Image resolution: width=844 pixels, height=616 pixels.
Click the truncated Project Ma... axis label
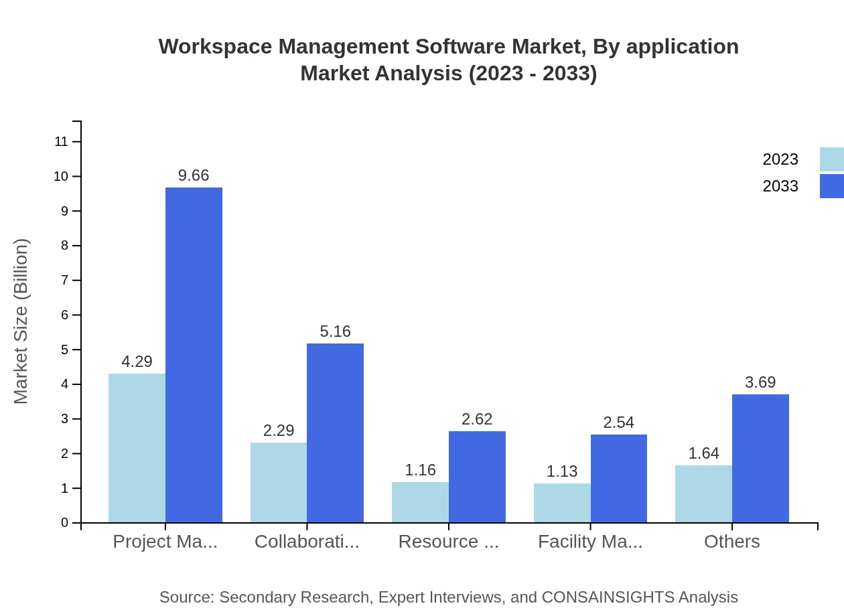(x=165, y=541)
